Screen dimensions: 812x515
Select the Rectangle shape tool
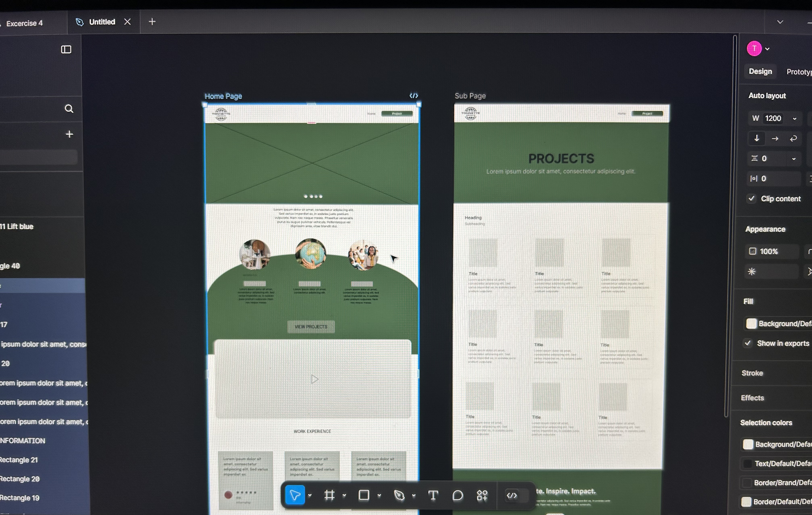pyautogui.click(x=364, y=495)
